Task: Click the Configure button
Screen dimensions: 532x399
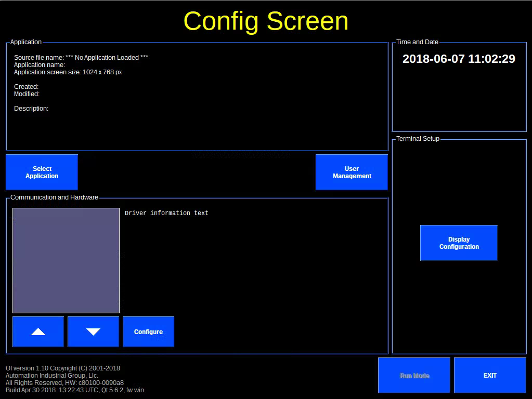Action: tap(148, 332)
